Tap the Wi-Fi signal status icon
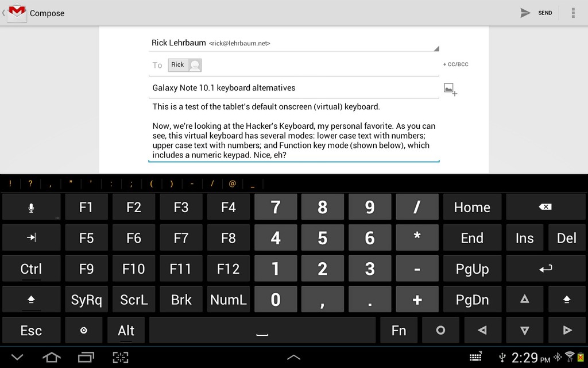Viewport: 588px width, 368px height. point(570,356)
